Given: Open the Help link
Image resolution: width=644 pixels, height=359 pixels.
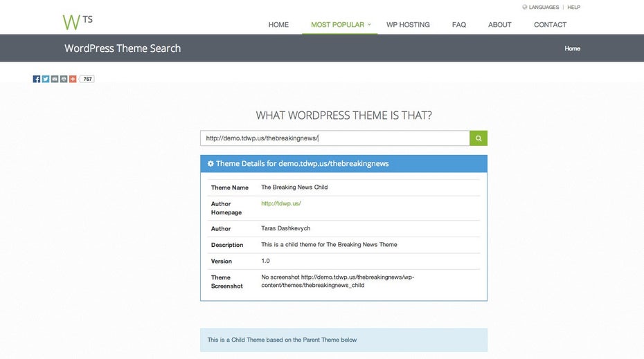Looking at the screenshot, I should point(574,8).
